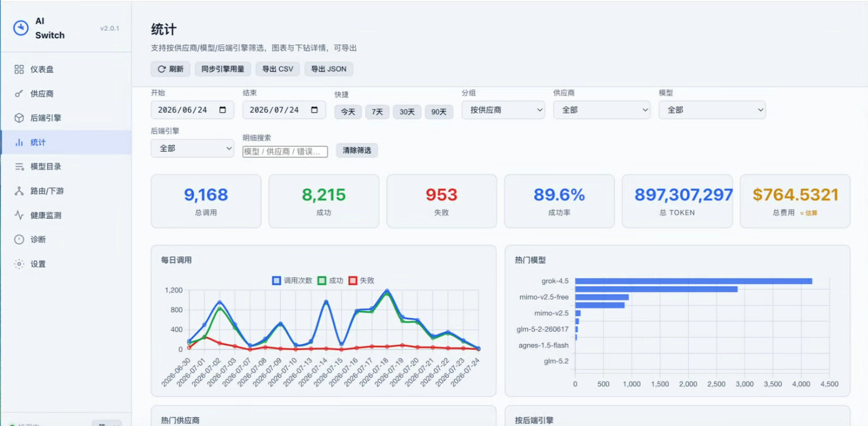Click the 2026-07-18 peak point on 每日调用 chart

tap(387, 291)
